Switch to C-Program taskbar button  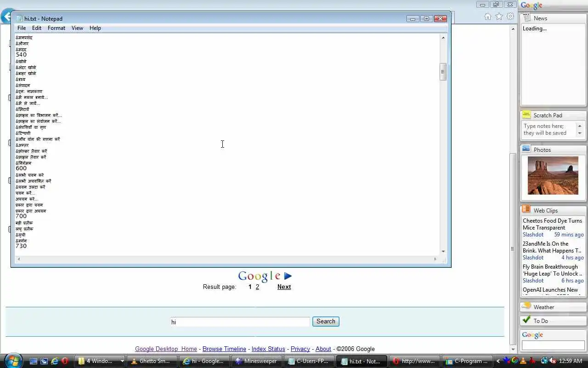[467, 361]
